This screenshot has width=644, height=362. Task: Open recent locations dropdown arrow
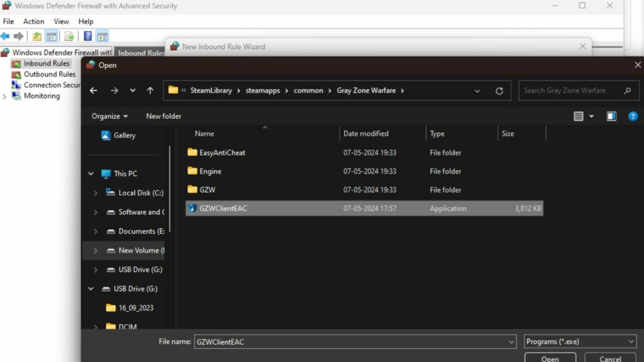coord(133,90)
